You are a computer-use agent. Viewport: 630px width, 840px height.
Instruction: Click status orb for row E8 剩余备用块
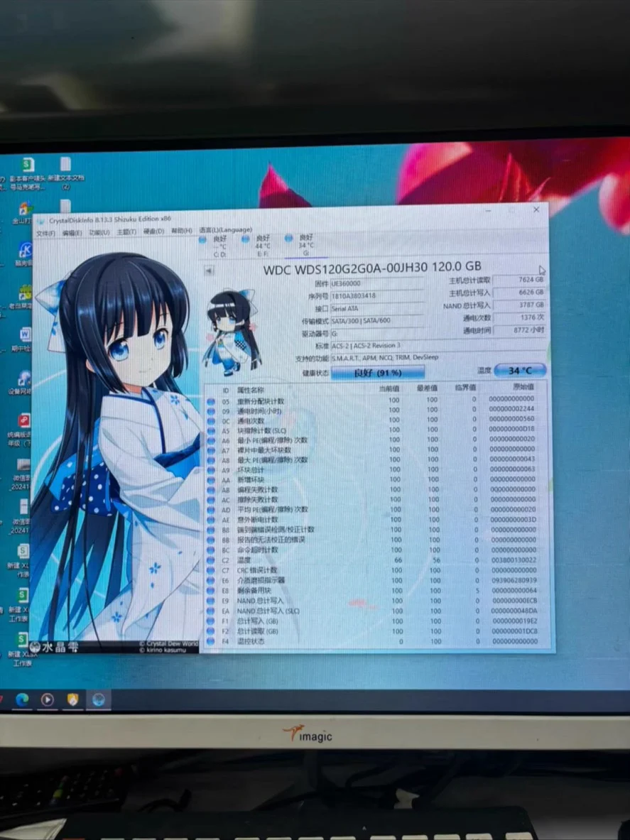(210, 591)
